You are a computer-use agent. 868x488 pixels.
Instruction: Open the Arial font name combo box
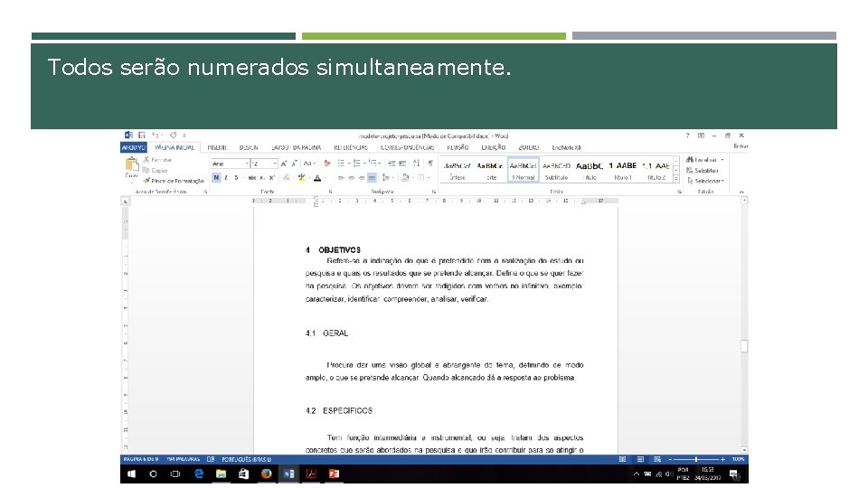point(230,164)
